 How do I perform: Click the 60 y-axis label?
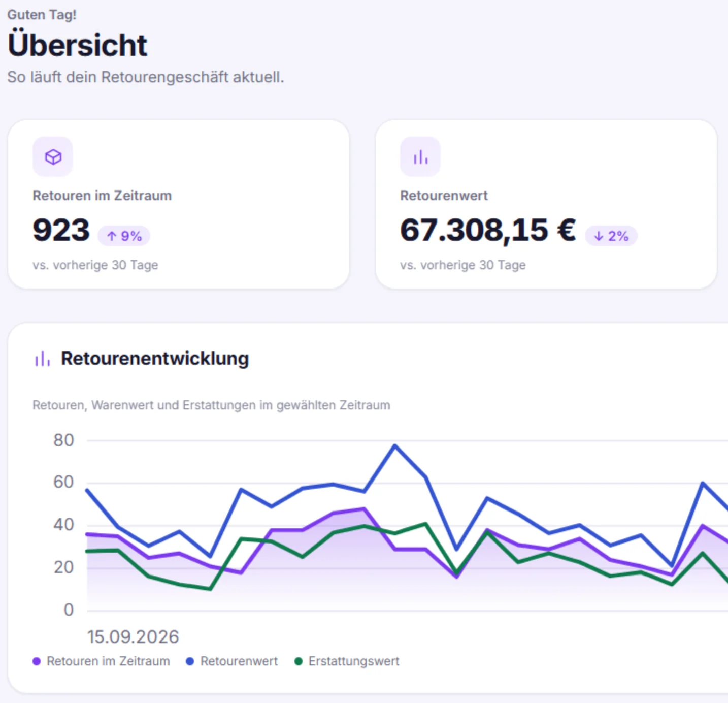(63, 482)
